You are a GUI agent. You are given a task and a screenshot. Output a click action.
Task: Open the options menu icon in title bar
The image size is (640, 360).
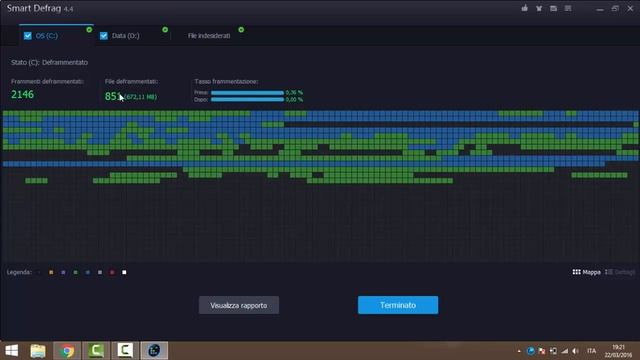[568, 8]
